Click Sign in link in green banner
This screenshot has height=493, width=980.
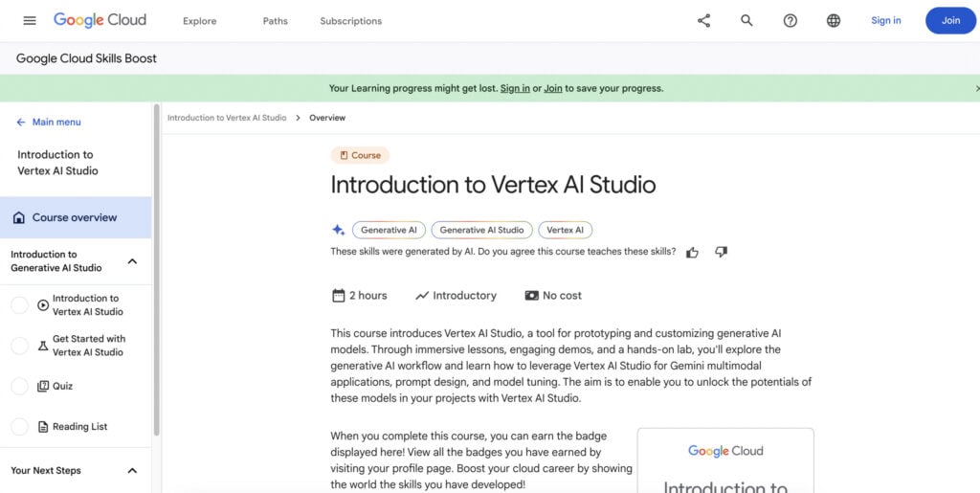515,89
